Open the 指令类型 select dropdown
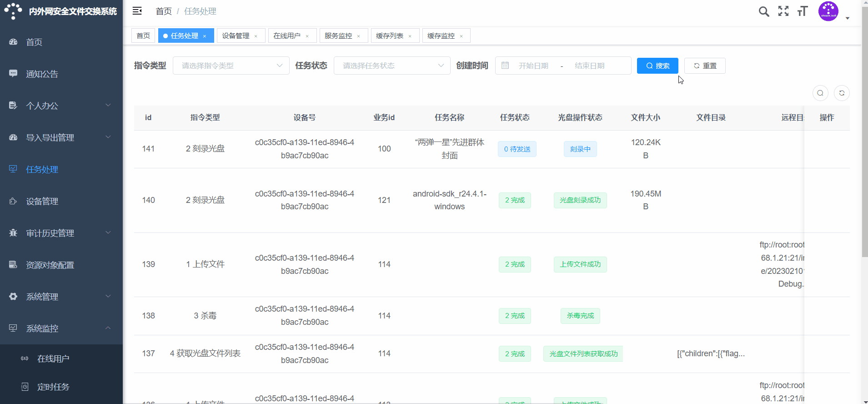This screenshot has height=404, width=868. [x=231, y=66]
